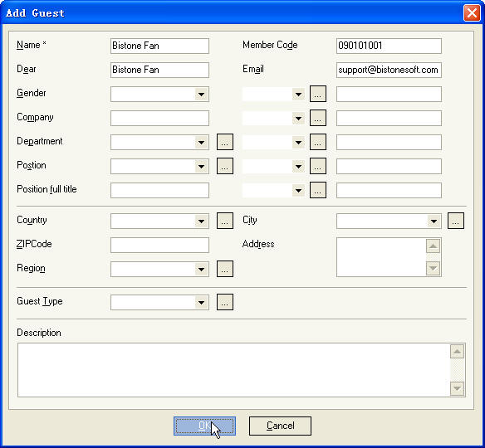This screenshot has width=485, height=448.
Task: Click ellipsis button after unlabeled dropdown in Gender row
Action: (318, 94)
